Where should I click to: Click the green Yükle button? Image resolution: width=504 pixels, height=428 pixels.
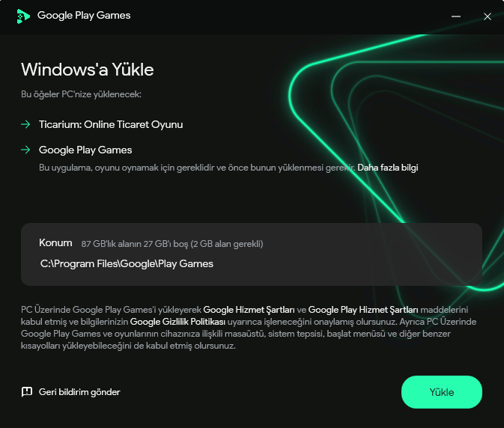pos(442,392)
